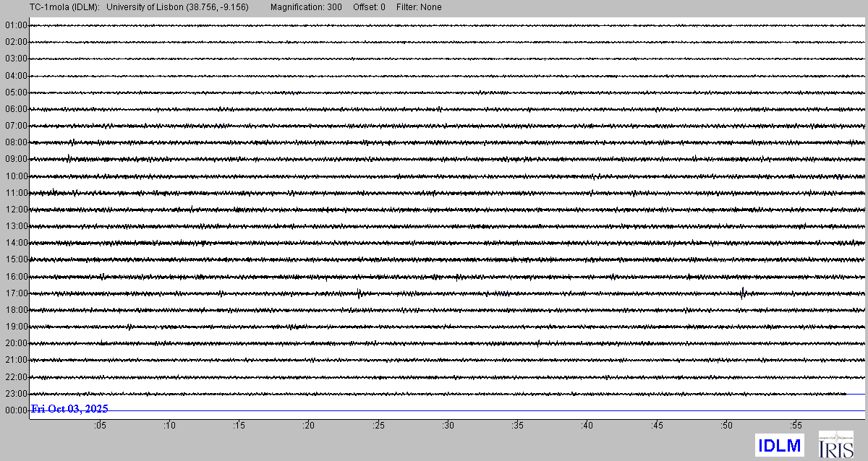Click the 'Offset: 0' header text
Screen dimensions: 868x461
pyautogui.click(x=369, y=7)
